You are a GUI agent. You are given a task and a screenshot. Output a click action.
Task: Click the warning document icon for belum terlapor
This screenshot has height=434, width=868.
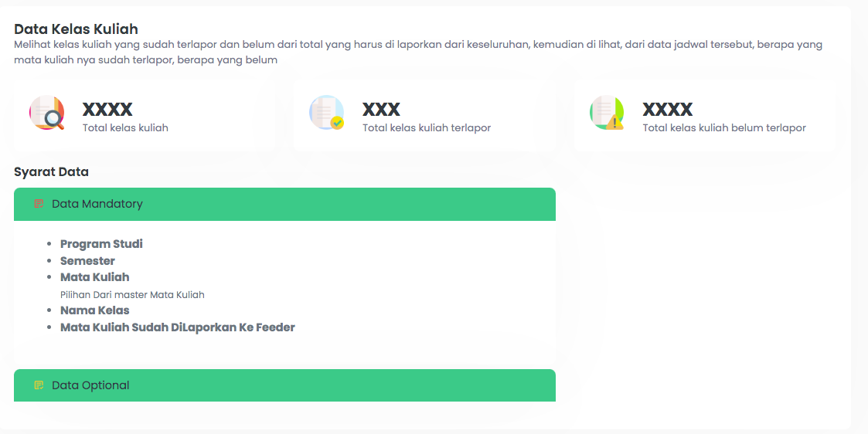point(607,113)
